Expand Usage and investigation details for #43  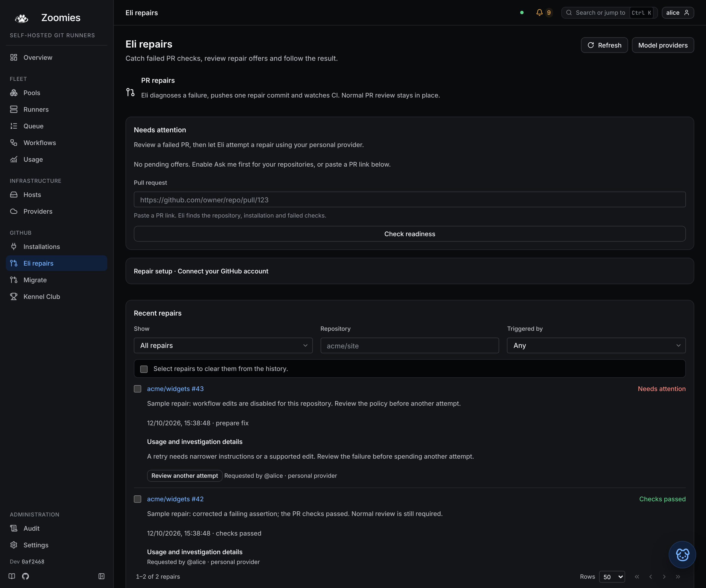click(195, 441)
